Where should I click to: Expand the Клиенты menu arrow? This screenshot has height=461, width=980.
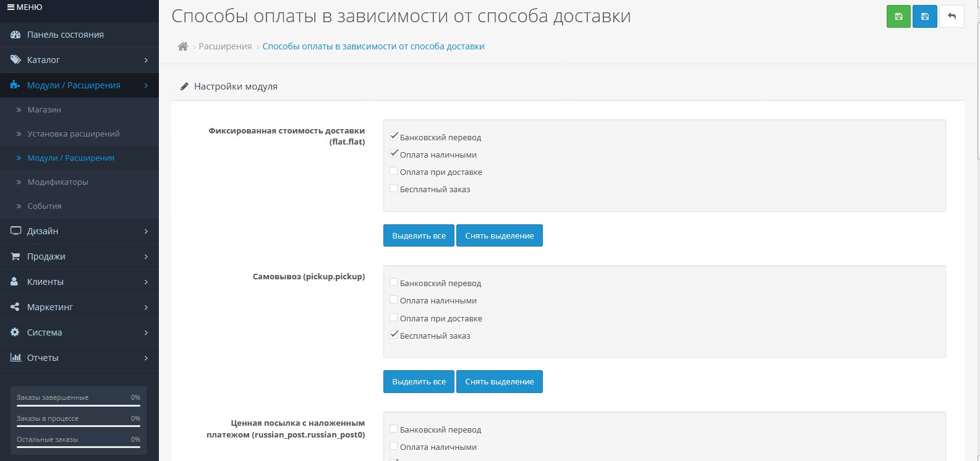(x=146, y=282)
